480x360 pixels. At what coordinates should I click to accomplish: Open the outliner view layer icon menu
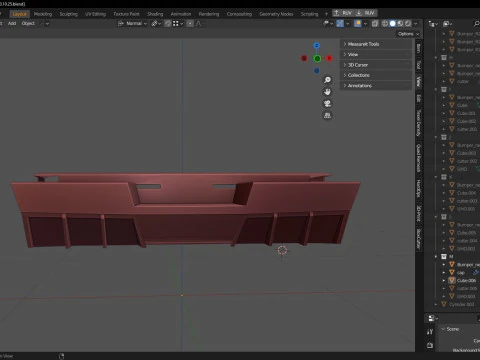coord(447,24)
